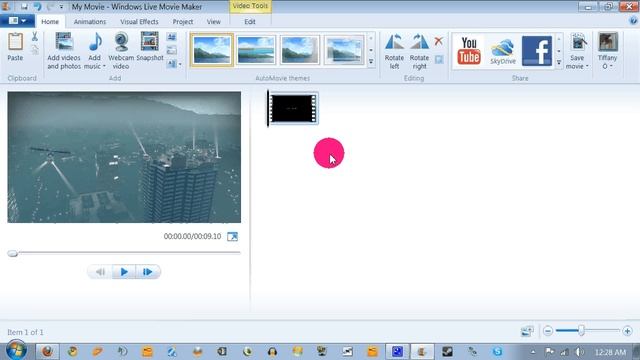Image resolution: width=640 pixels, height=360 pixels.
Task: Click the Caption icon in Add group
Action: [172, 51]
